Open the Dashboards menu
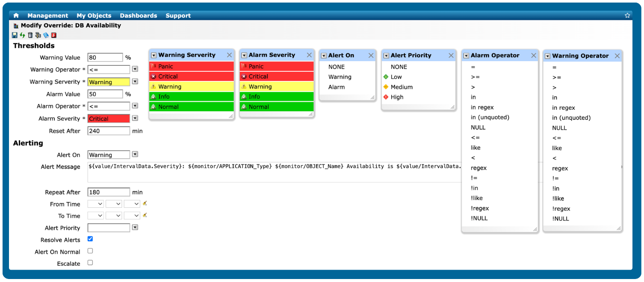 [139, 15]
